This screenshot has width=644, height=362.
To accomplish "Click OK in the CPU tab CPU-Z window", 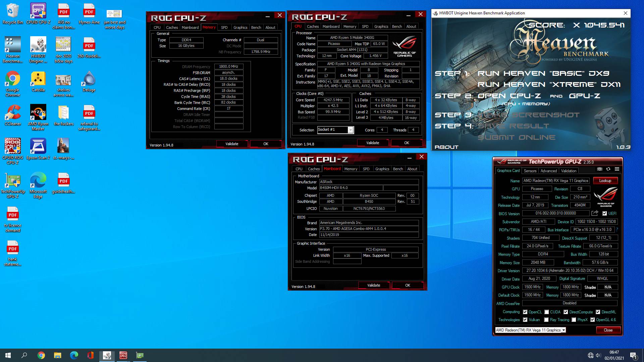I will pos(407,143).
